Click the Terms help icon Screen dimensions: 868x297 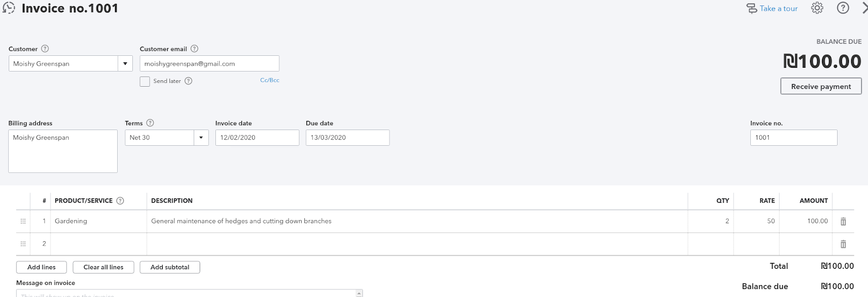[150, 123]
